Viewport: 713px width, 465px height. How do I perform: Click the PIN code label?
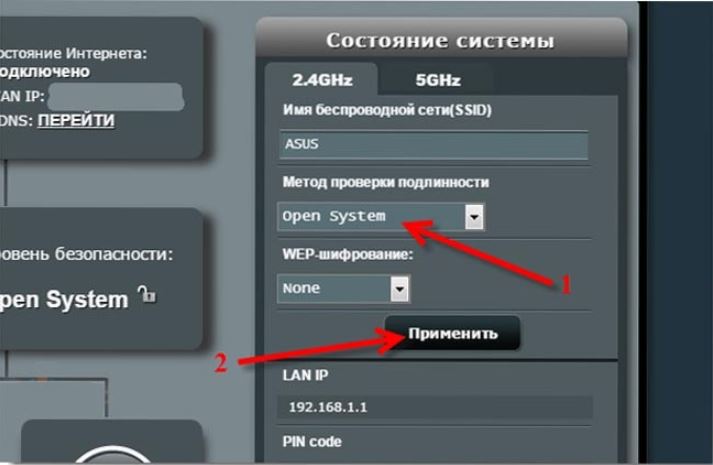coord(312,441)
